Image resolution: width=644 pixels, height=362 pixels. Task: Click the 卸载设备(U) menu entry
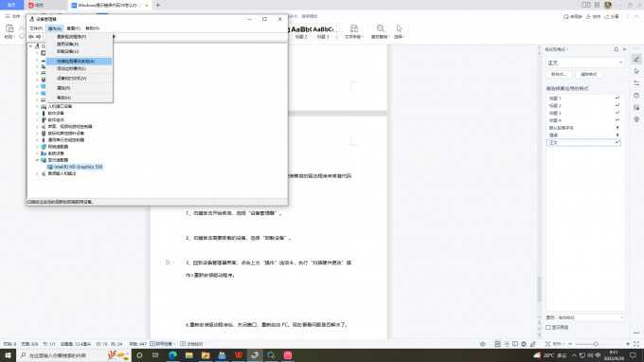(x=68, y=51)
